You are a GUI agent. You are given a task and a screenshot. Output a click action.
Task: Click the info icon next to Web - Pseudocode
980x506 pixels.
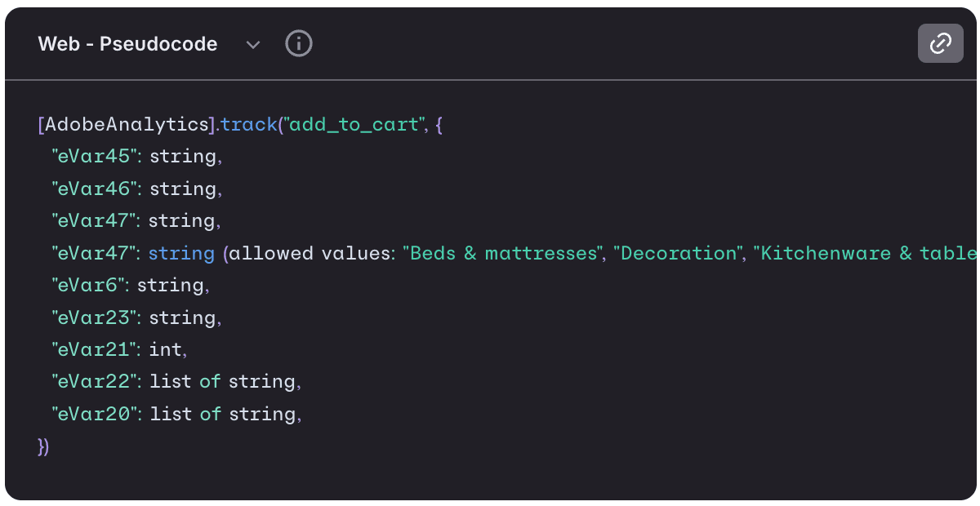(x=299, y=43)
